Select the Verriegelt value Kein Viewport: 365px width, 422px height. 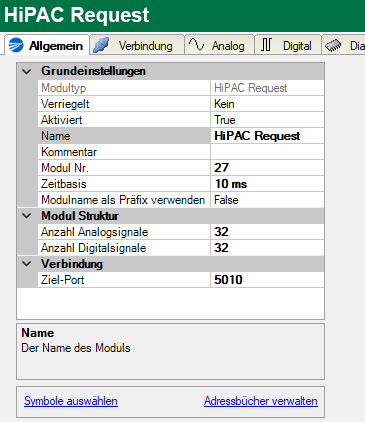[267, 104]
